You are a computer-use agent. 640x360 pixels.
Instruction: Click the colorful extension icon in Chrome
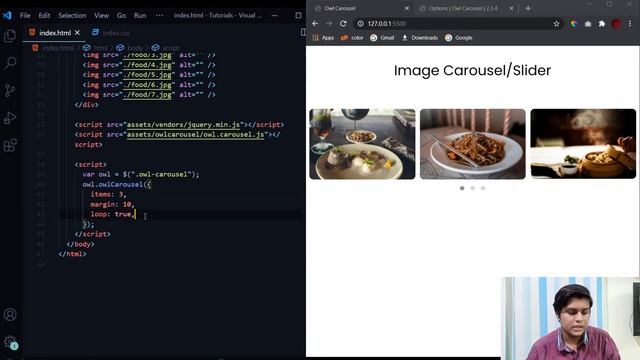tap(574, 24)
